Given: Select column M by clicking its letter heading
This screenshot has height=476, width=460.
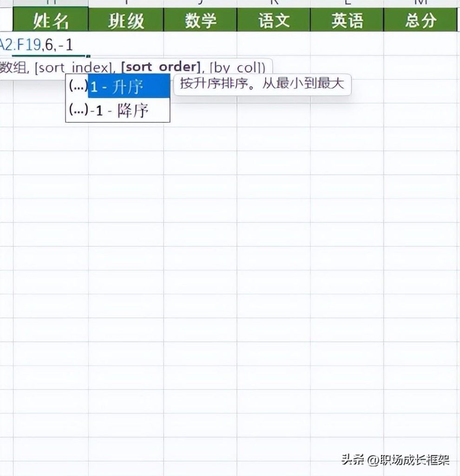Looking at the screenshot, I should 422,2.
